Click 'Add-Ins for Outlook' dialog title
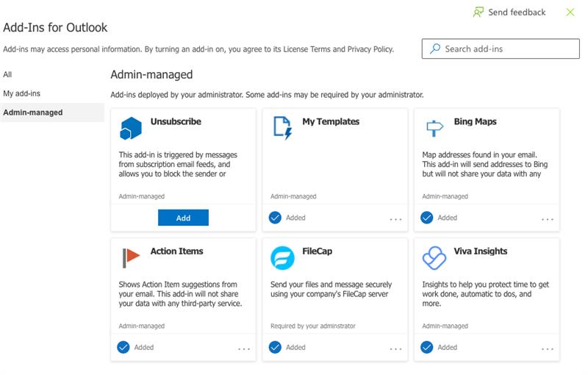Image resolution: width=588 pixels, height=375 pixels. (x=55, y=27)
